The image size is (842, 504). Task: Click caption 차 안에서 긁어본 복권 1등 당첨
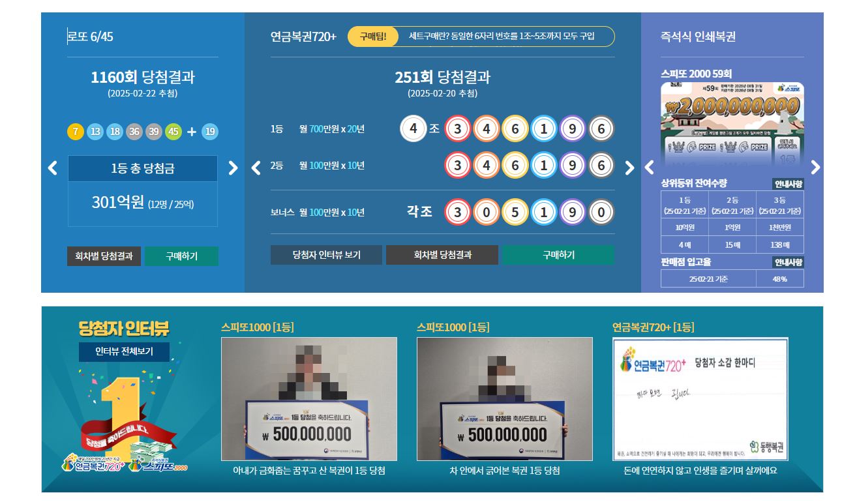pyautogui.click(x=505, y=471)
